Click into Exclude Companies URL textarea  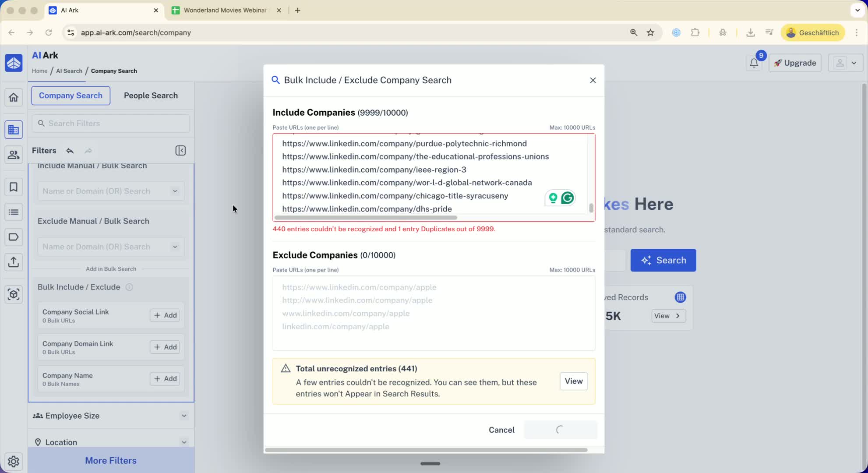point(434,313)
